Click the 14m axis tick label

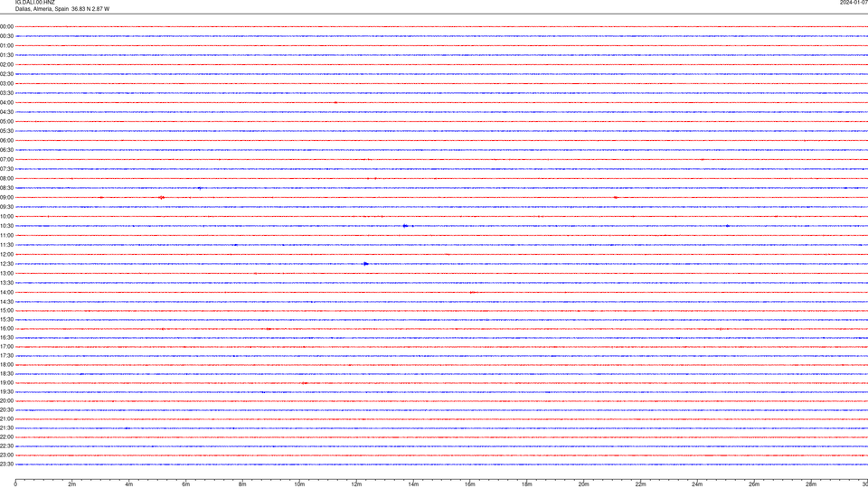[413, 484]
